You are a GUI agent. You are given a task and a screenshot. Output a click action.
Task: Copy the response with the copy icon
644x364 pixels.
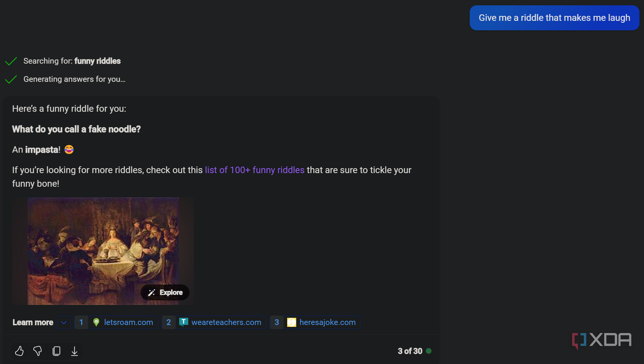56,351
